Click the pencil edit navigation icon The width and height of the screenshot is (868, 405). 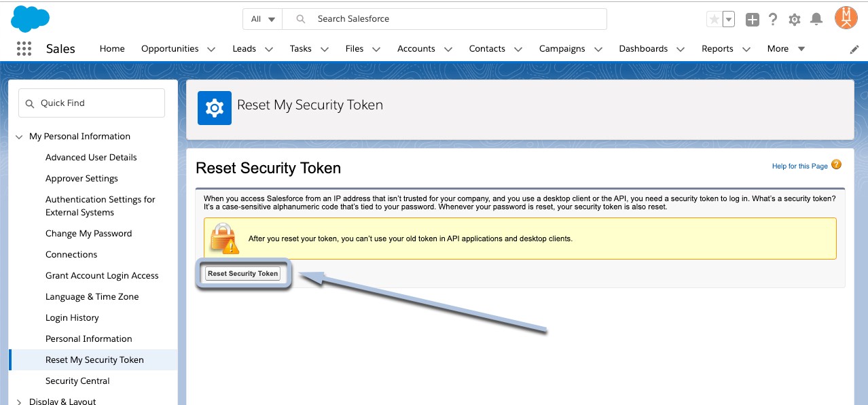pos(854,50)
